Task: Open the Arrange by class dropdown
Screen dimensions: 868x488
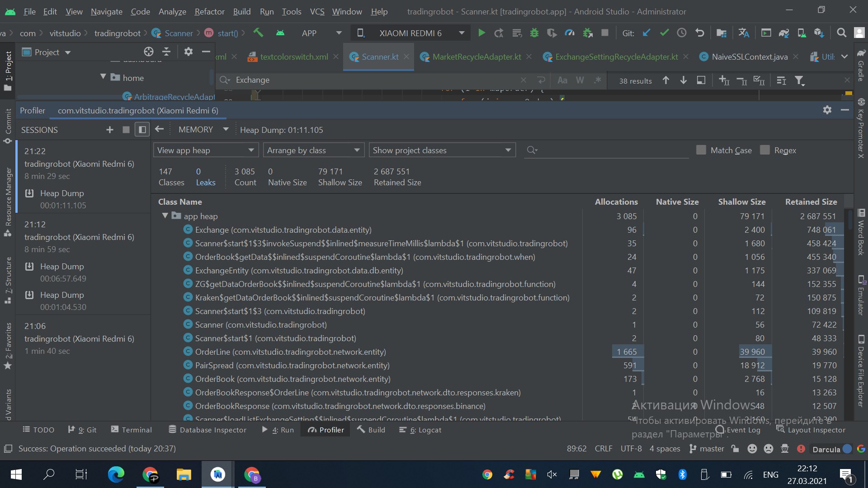Action: point(314,150)
